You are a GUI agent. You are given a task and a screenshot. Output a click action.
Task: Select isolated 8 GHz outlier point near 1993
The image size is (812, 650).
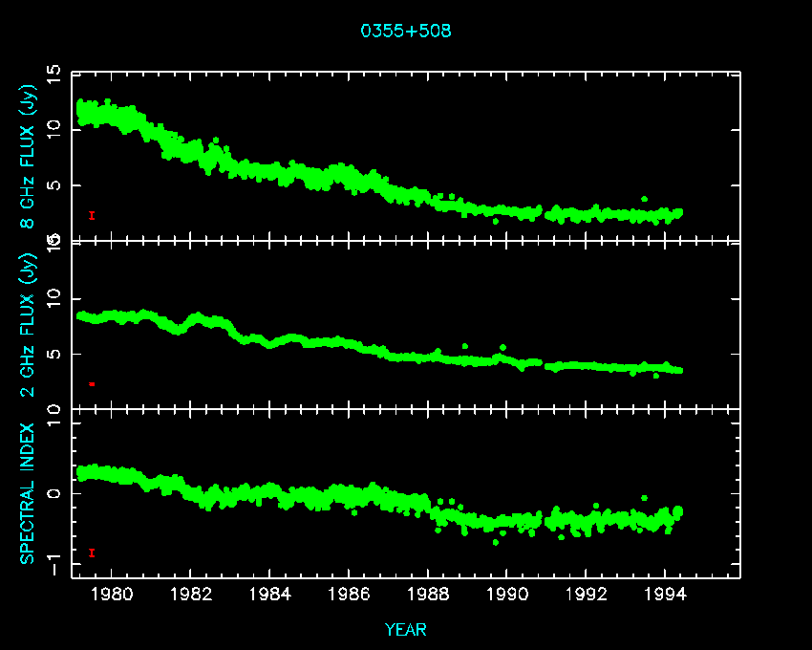tap(644, 199)
